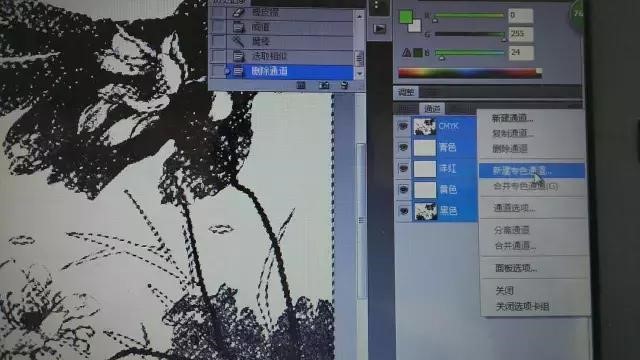The height and width of the screenshot is (360, 640).
Task: Click the trash icon in History panel
Action: [x=344, y=85]
